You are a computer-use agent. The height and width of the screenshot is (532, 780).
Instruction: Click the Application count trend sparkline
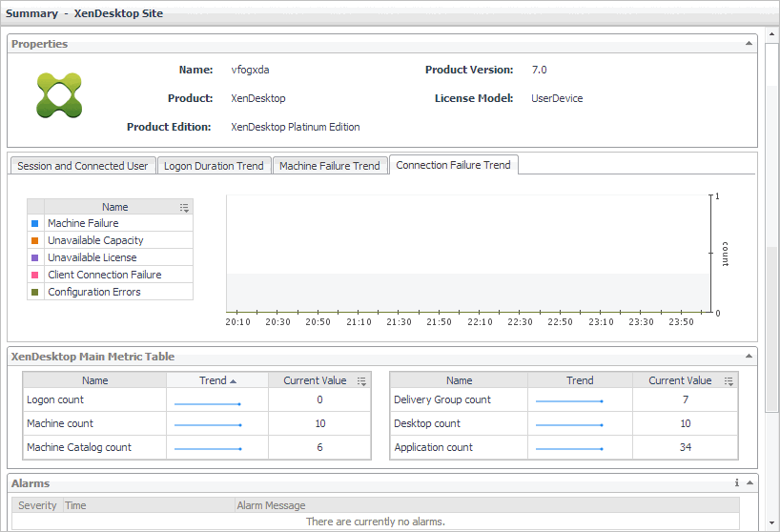tap(569, 449)
